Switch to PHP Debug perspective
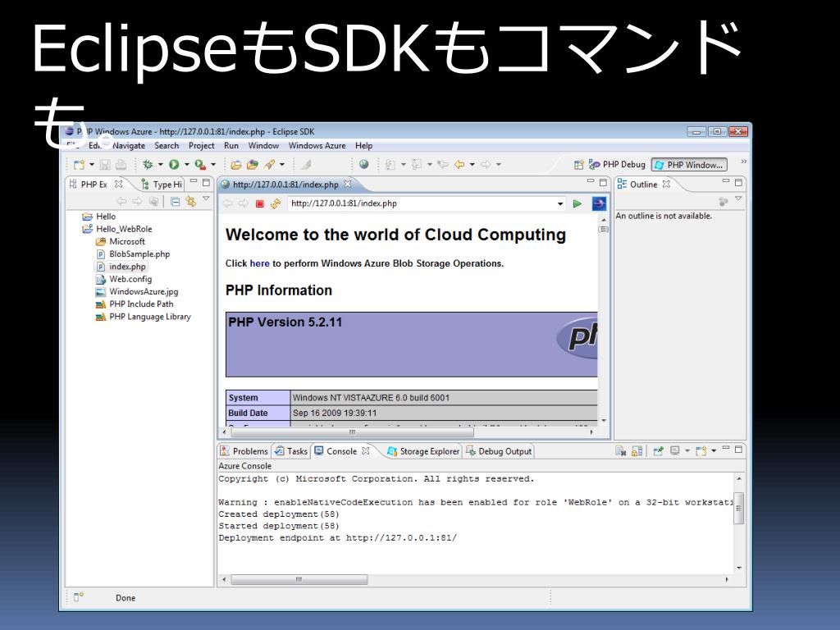The image size is (840, 630). [617, 164]
